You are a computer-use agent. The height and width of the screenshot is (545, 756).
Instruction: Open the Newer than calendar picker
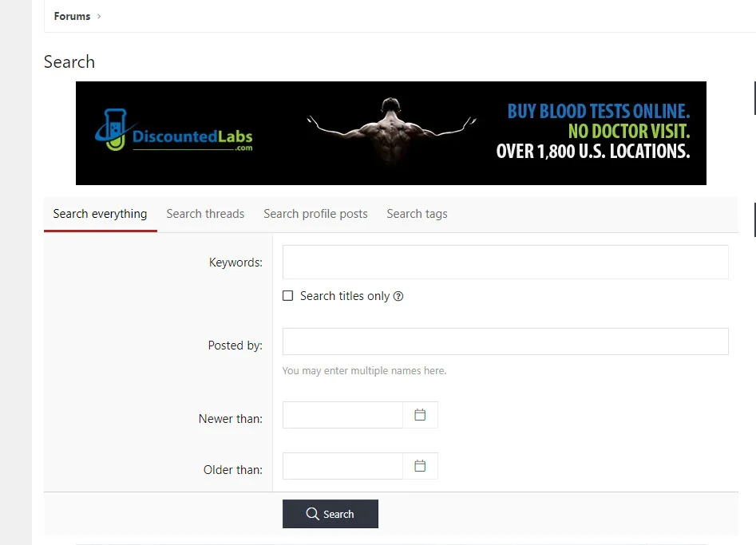point(420,415)
